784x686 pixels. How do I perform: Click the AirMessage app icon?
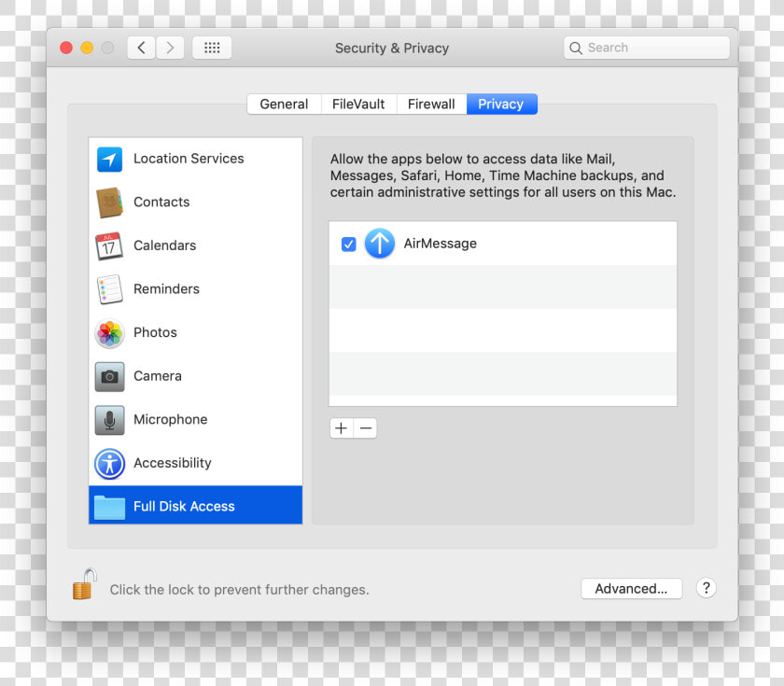pos(380,244)
